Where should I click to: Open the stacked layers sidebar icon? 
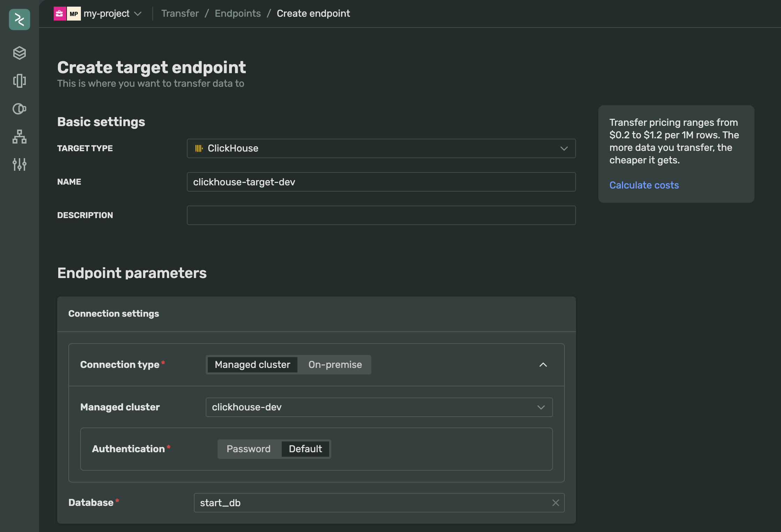[x=20, y=53]
